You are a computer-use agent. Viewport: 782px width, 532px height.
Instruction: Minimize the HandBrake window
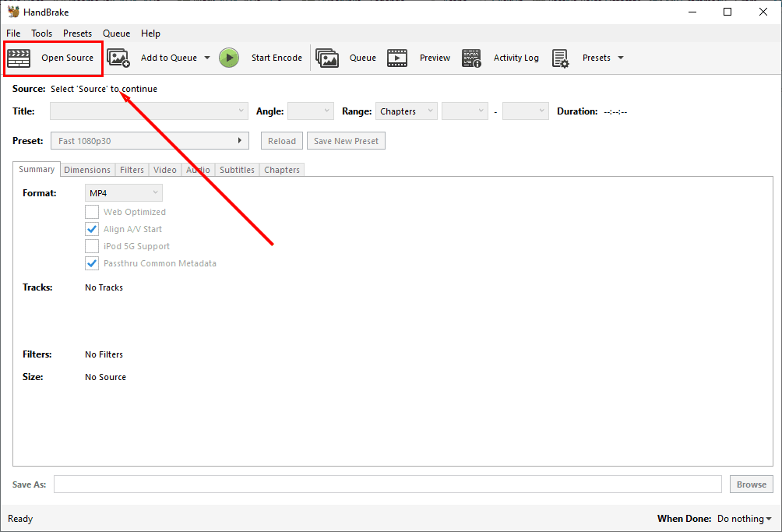point(692,12)
